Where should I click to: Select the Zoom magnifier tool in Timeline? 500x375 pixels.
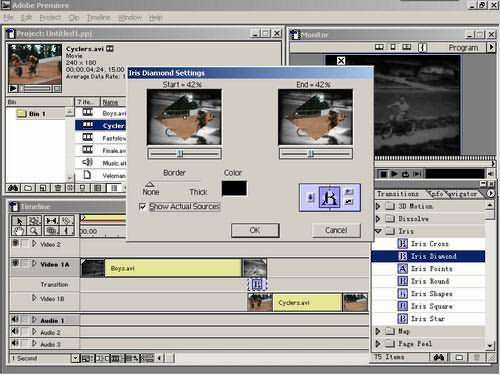point(34,231)
